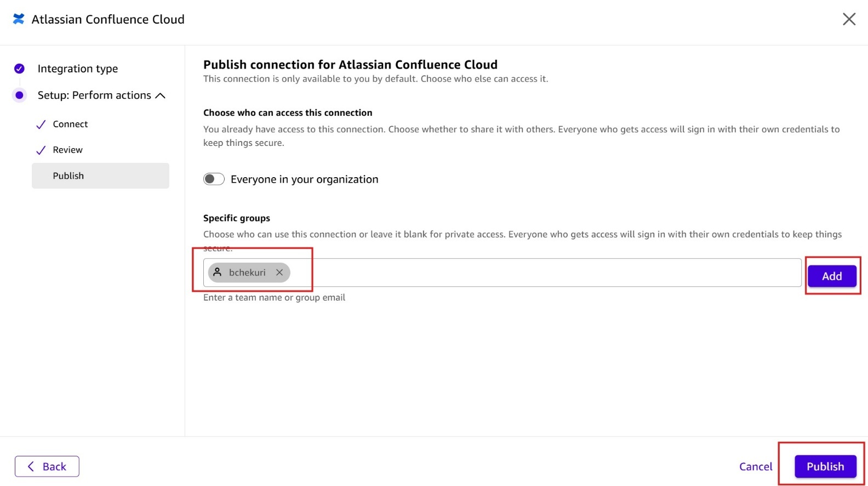This screenshot has width=868, height=486.
Task: Click the person icon in bchekuri chip
Action: (x=218, y=272)
